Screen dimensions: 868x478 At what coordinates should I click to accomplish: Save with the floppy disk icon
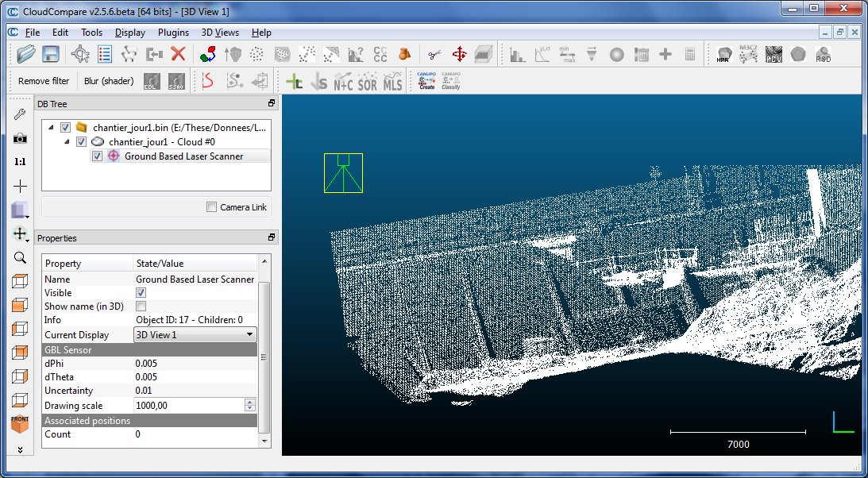click(x=50, y=54)
